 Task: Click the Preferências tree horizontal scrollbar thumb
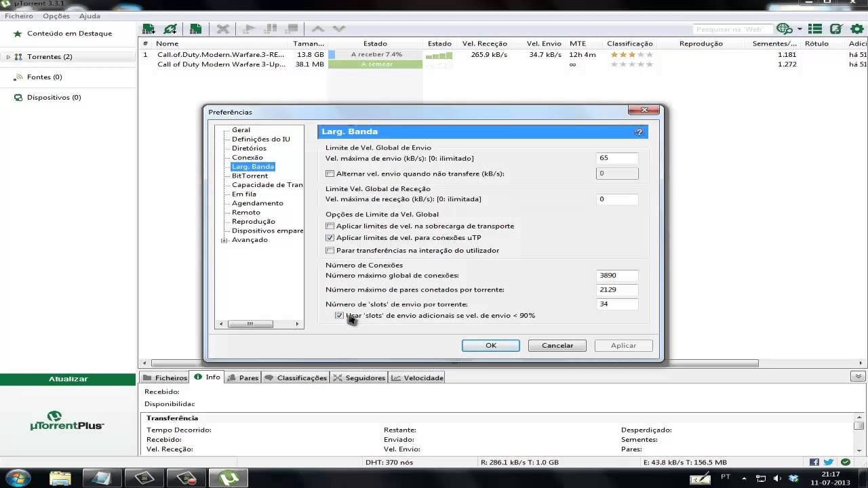(250, 324)
